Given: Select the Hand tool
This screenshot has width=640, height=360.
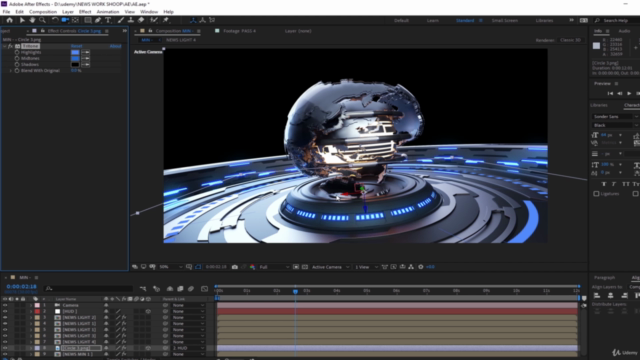Looking at the screenshot, I should point(32,20).
